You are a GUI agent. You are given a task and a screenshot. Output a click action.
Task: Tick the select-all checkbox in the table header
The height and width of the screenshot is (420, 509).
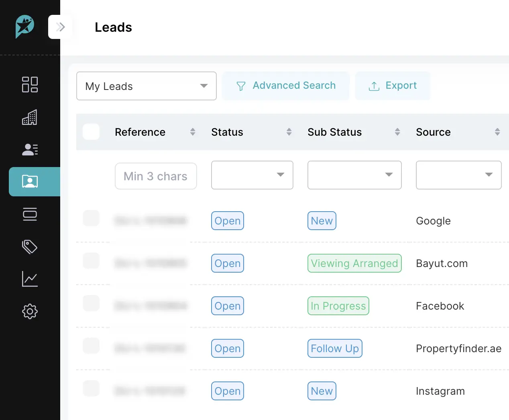coord(91,132)
